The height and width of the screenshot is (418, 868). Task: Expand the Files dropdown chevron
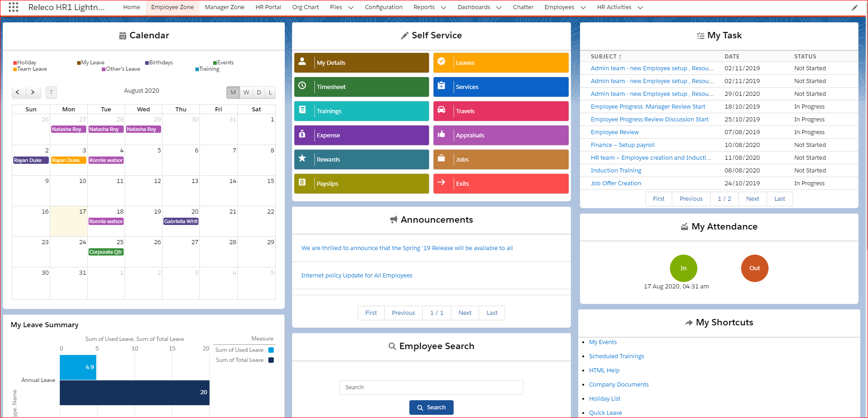coord(351,8)
